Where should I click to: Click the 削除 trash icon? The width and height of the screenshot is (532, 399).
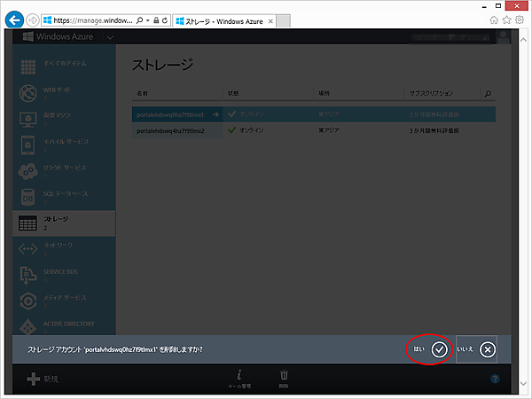284,375
